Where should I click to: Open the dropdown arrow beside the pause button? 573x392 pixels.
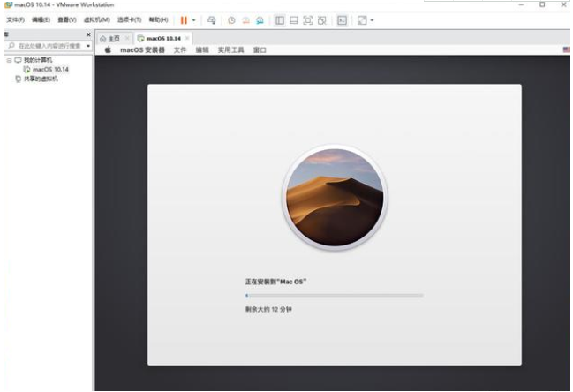pos(193,19)
